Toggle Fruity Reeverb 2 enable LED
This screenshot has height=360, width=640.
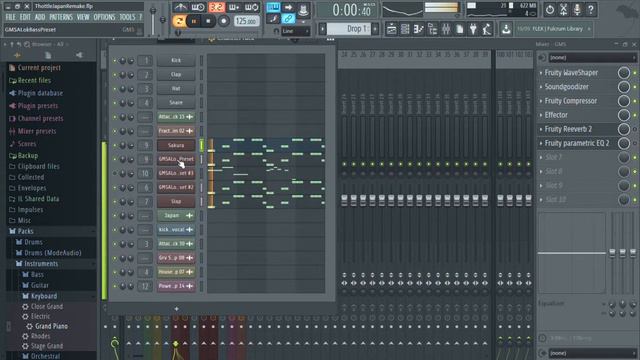[635, 129]
